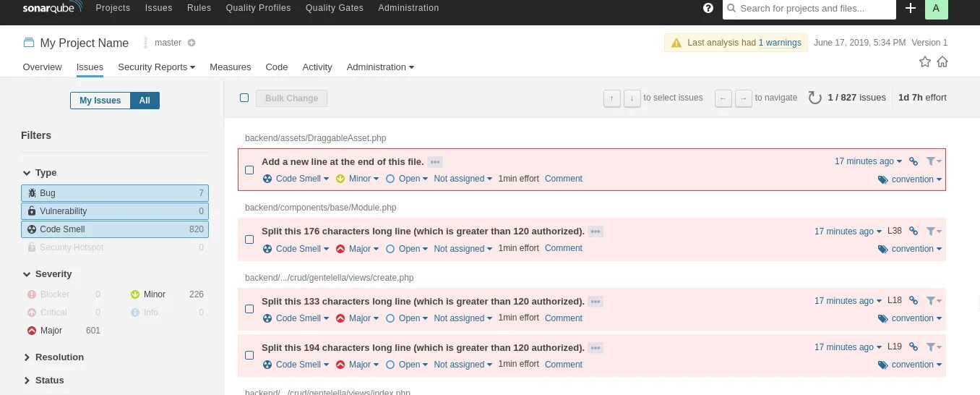Screen dimensions: 980x395
Task: Open the Security Reports dropdown
Action: [x=157, y=67]
